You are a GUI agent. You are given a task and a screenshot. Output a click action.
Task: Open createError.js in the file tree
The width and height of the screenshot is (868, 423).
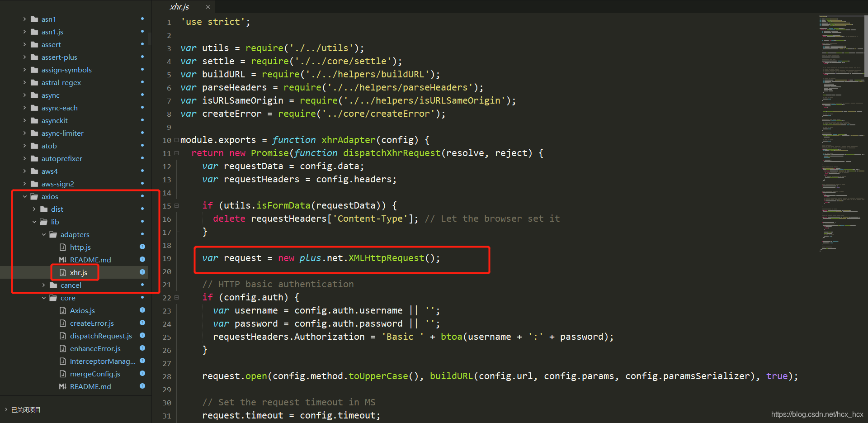pos(92,323)
